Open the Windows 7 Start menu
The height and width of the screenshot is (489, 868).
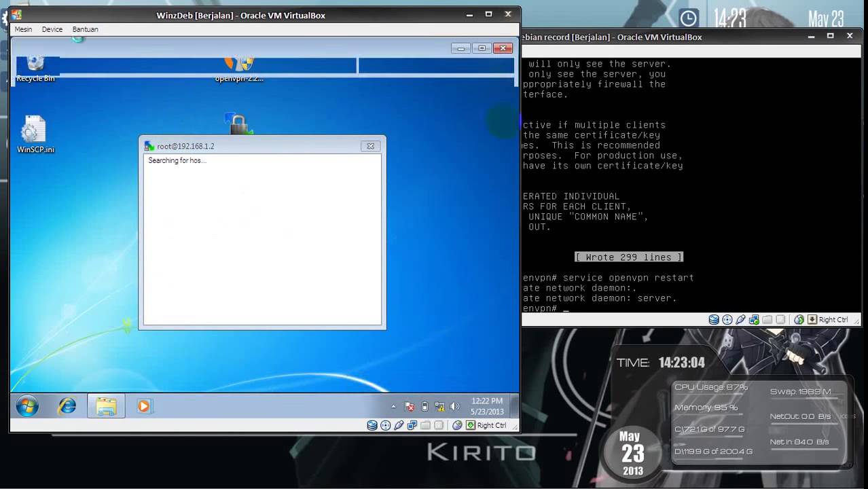[x=27, y=406]
